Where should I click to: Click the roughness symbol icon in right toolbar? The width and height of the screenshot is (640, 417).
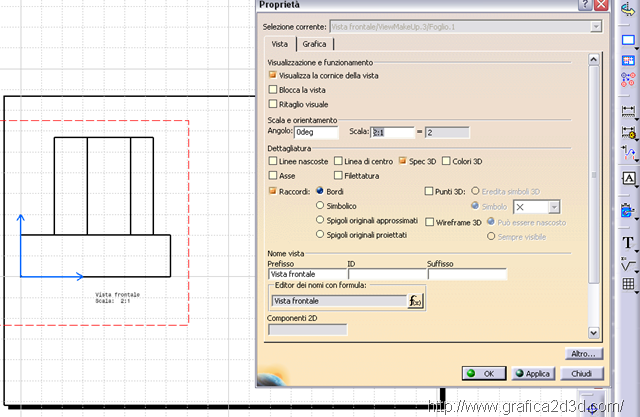(628, 265)
